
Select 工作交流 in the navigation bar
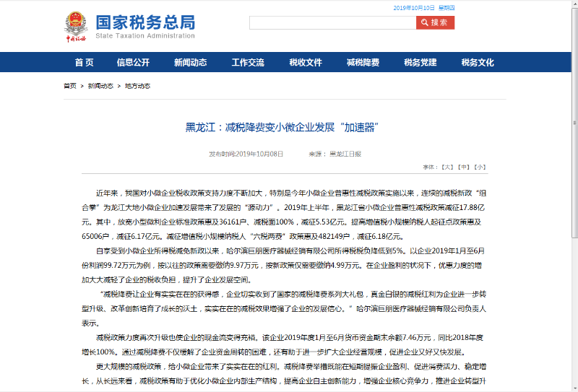point(248,63)
